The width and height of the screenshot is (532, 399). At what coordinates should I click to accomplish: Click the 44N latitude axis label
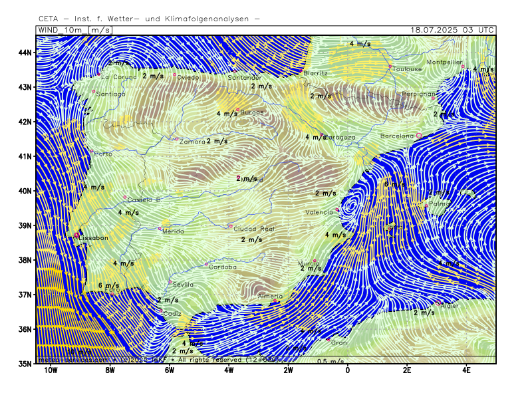25,53
